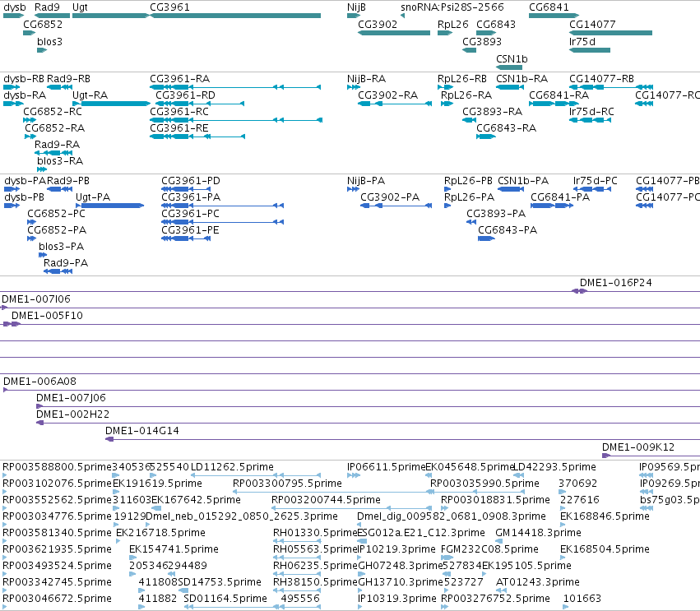Viewport: 700px width, 611px height.
Task: Click the 'CSN1b' gene label
Action: [512, 59]
